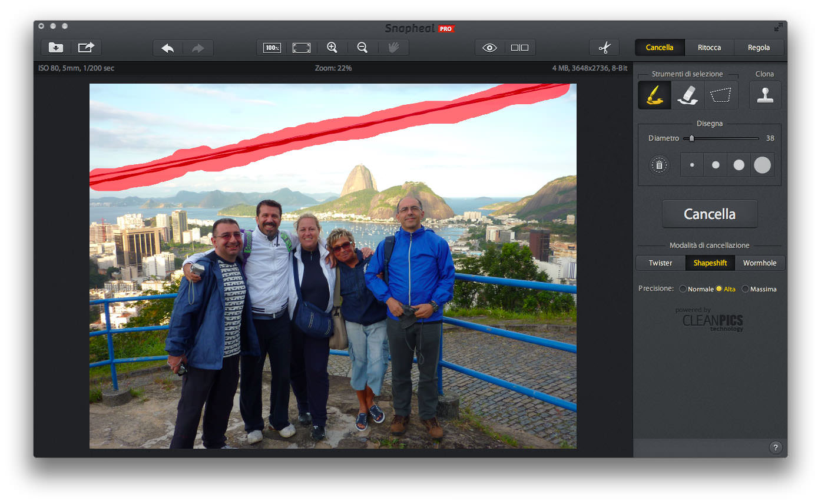Undo the last action with the back arrow
This screenshot has height=504, width=821.
tap(168, 48)
